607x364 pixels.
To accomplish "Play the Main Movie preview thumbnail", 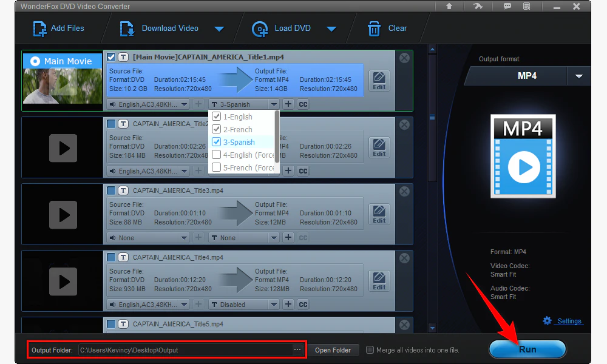I will (x=63, y=82).
